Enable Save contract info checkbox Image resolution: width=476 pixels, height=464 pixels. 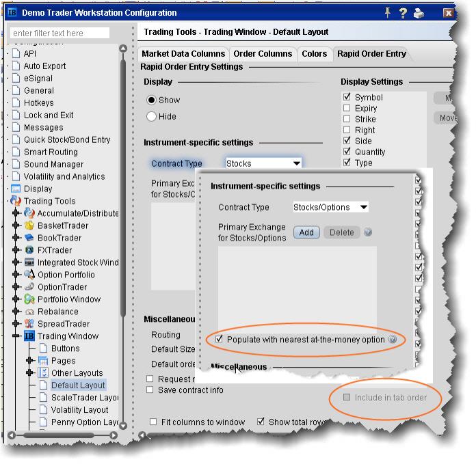tap(150, 390)
